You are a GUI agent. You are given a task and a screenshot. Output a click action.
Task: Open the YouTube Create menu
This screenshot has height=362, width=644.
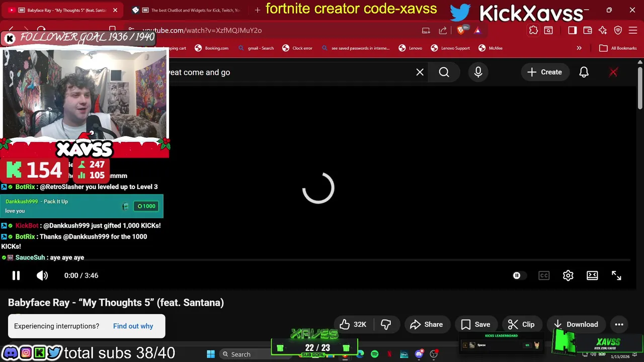544,72
